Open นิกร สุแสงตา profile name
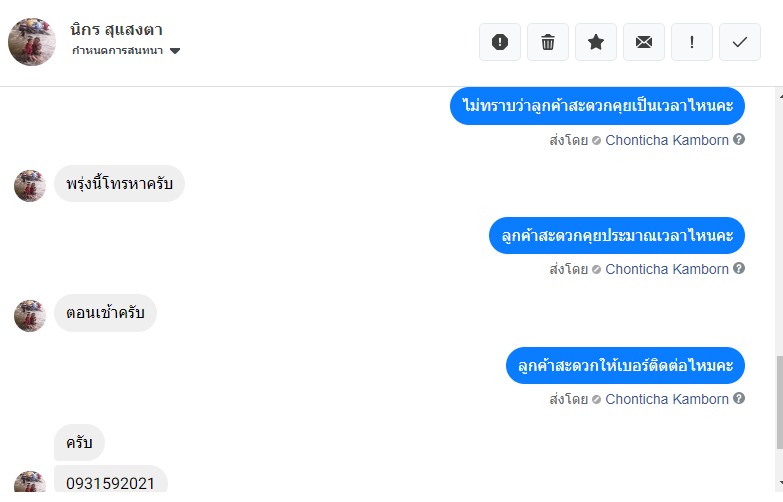This screenshot has width=783, height=502. pos(116,30)
